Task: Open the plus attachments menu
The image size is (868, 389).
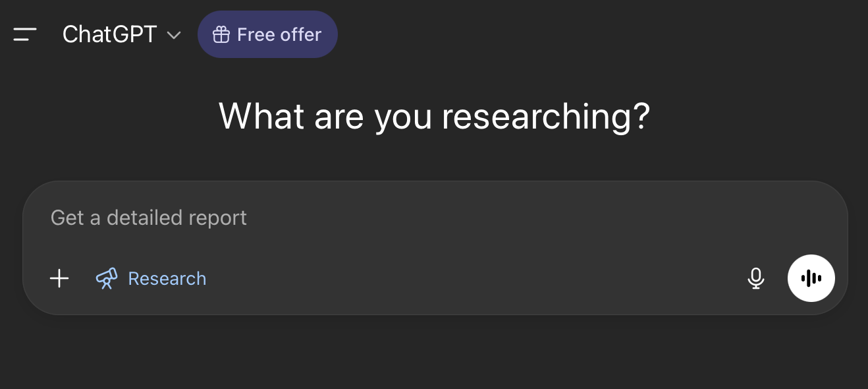Action: coord(59,278)
